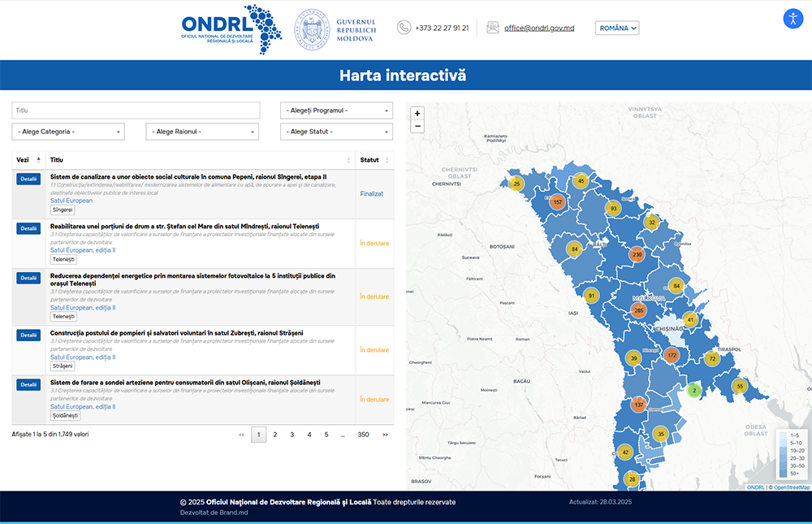Expand the Alegeți Programul dropdown

336,110
